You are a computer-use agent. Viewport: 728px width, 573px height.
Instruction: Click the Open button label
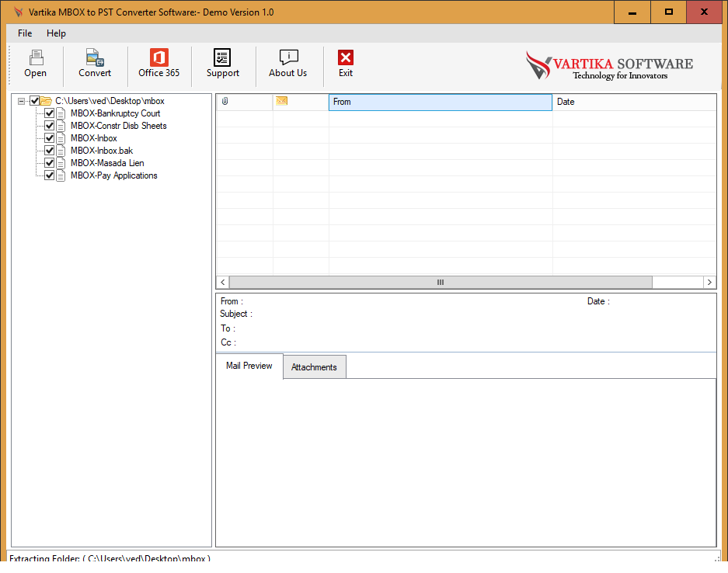click(36, 73)
